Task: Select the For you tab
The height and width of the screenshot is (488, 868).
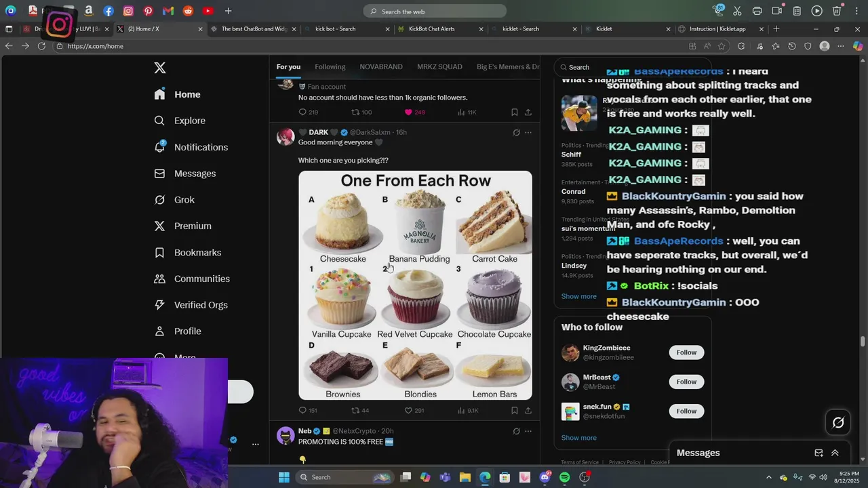Action: coord(288,66)
